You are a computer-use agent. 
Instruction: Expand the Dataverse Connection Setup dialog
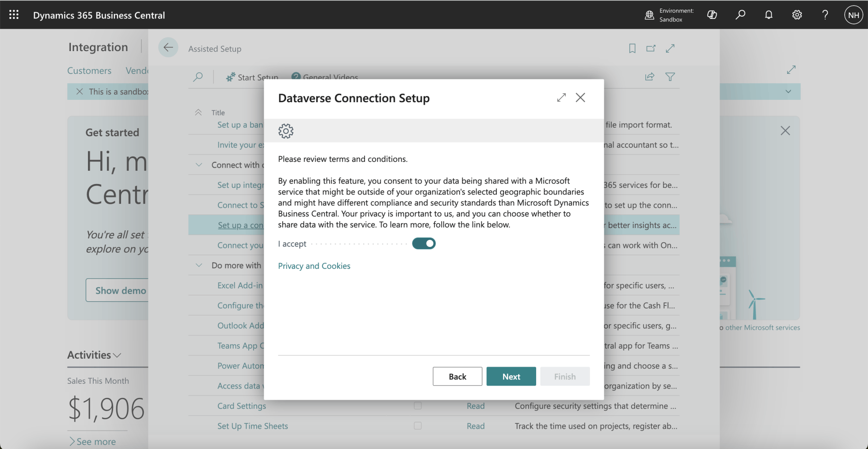pyautogui.click(x=561, y=97)
